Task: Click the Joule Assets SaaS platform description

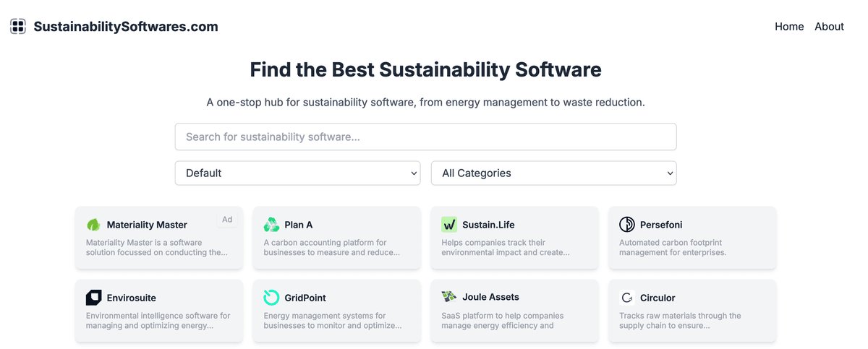Action: pyautogui.click(x=503, y=321)
